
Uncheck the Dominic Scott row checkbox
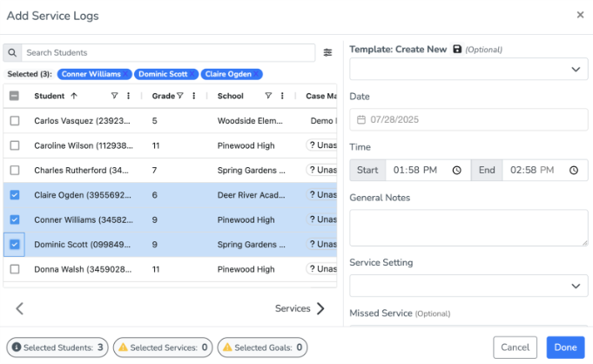pos(15,245)
